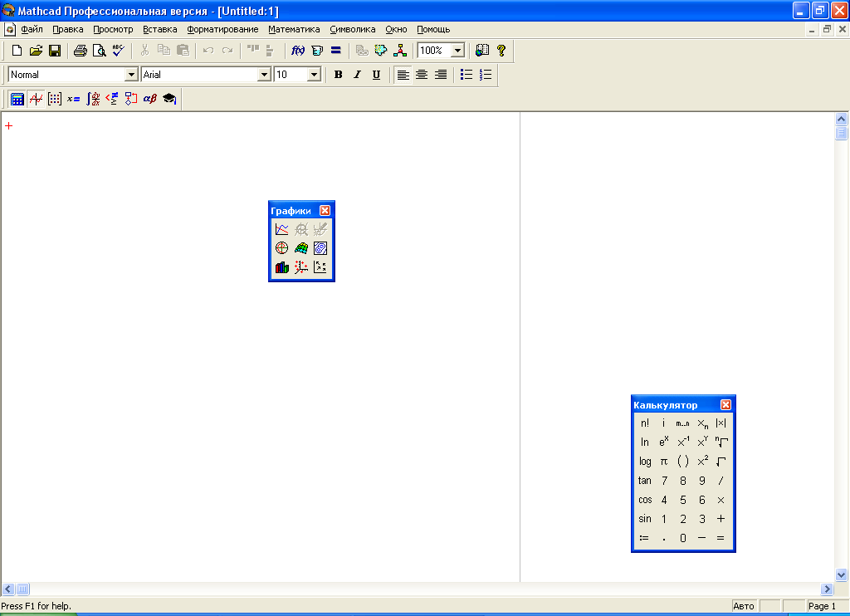The image size is (850, 616).
Task: Toggle numbered list formatting
Action: [486, 75]
